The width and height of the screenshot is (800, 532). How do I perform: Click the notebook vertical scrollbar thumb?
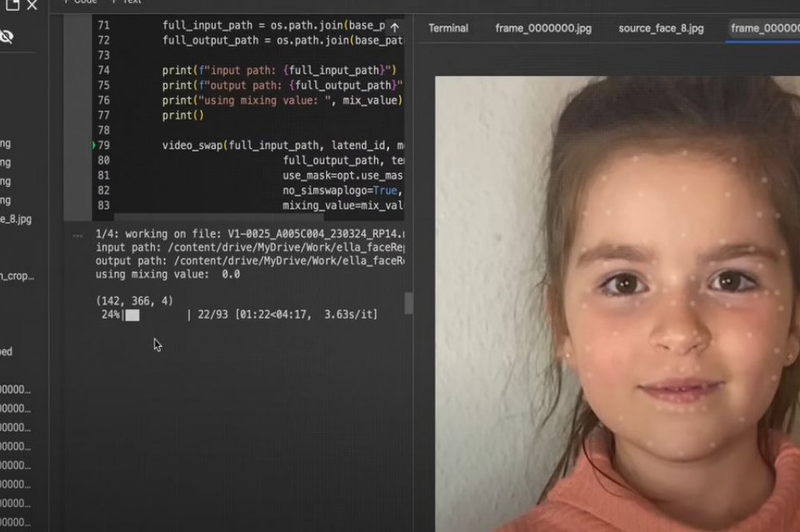pyautogui.click(x=408, y=303)
